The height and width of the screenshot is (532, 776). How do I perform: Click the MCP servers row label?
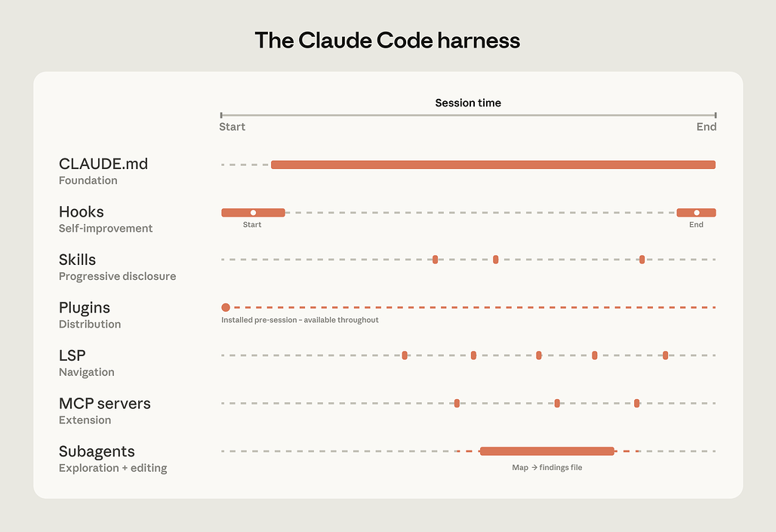click(x=104, y=403)
